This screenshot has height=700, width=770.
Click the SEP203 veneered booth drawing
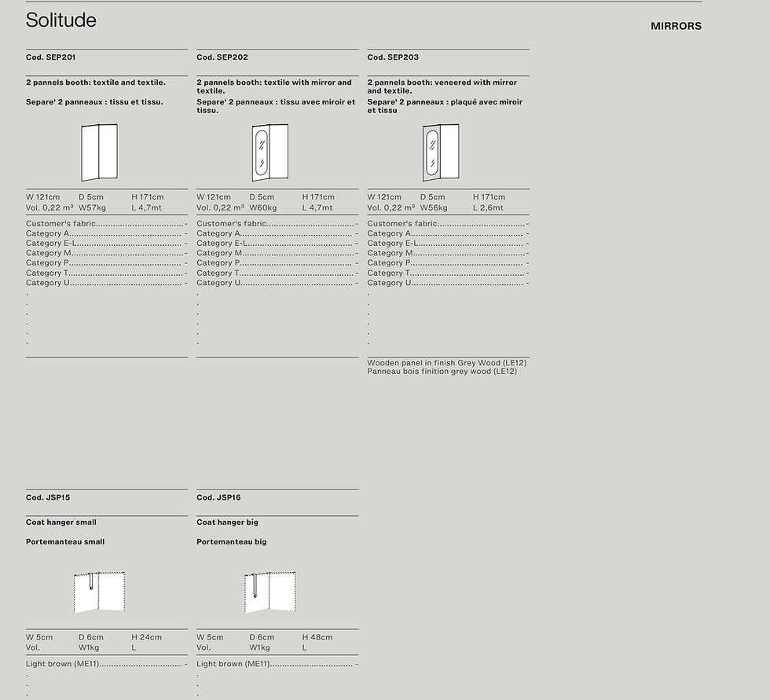pyautogui.click(x=441, y=152)
